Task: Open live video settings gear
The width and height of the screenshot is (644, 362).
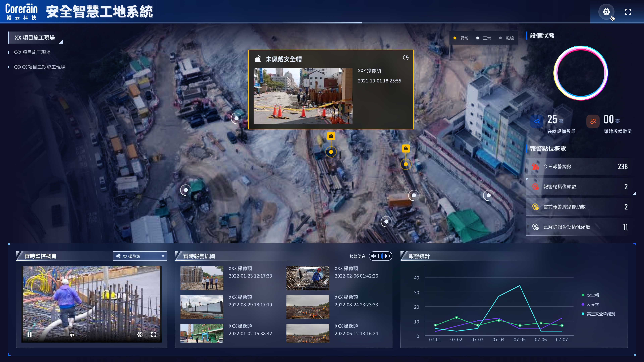Action: coord(140,334)
